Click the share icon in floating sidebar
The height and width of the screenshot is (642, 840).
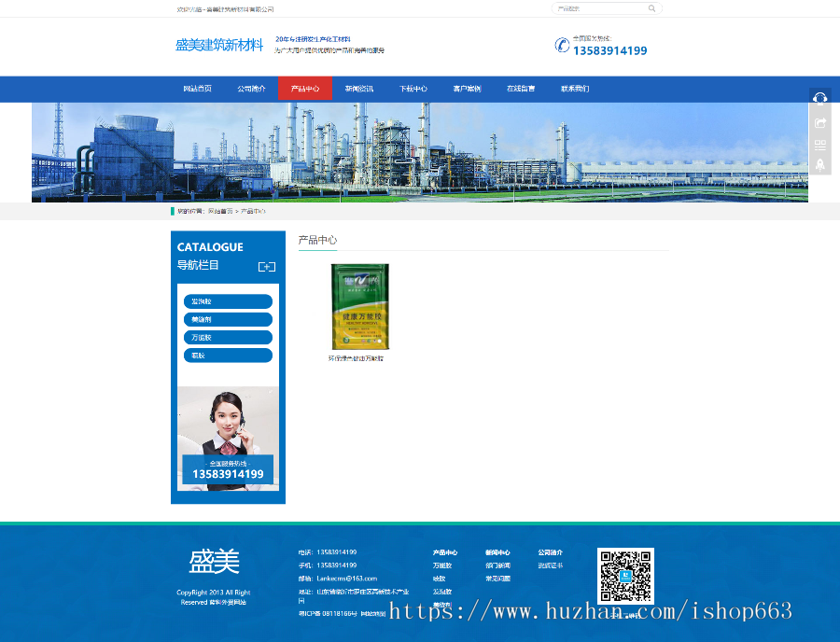point(819,121)
